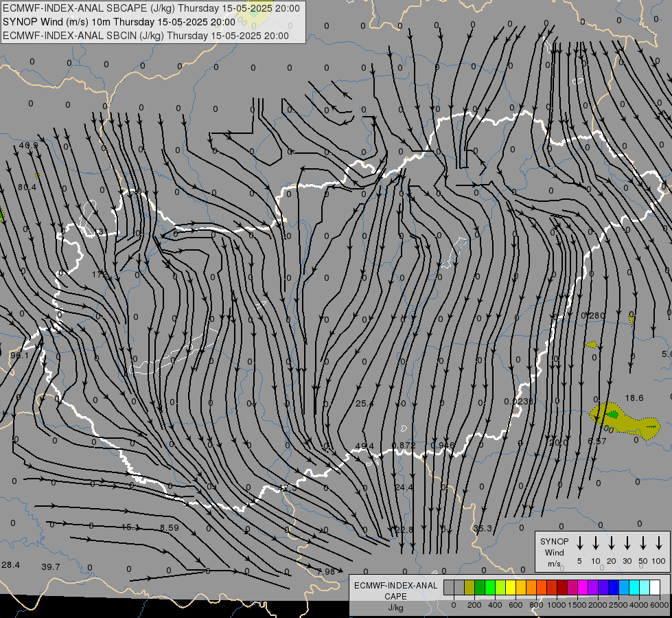Screen dimensions: 672x618
Task: Click the 30 m/s arrow in the SYNOP Wind legend
Action: [x=627, y=543]
